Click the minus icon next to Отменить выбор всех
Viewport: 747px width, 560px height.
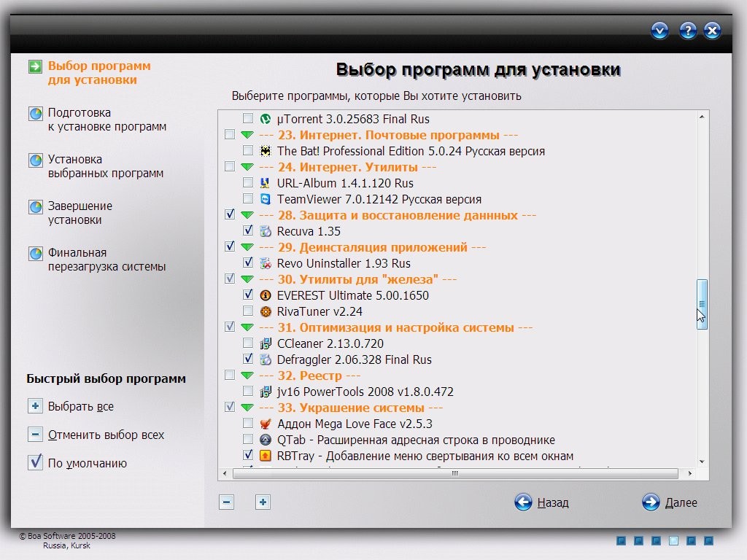pos(35,435)
